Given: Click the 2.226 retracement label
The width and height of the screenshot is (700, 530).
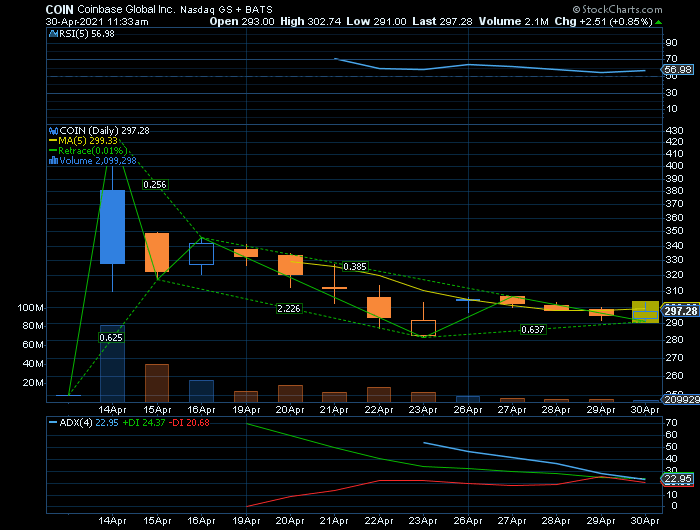Looking at the screenshot, I should (289, 309).
